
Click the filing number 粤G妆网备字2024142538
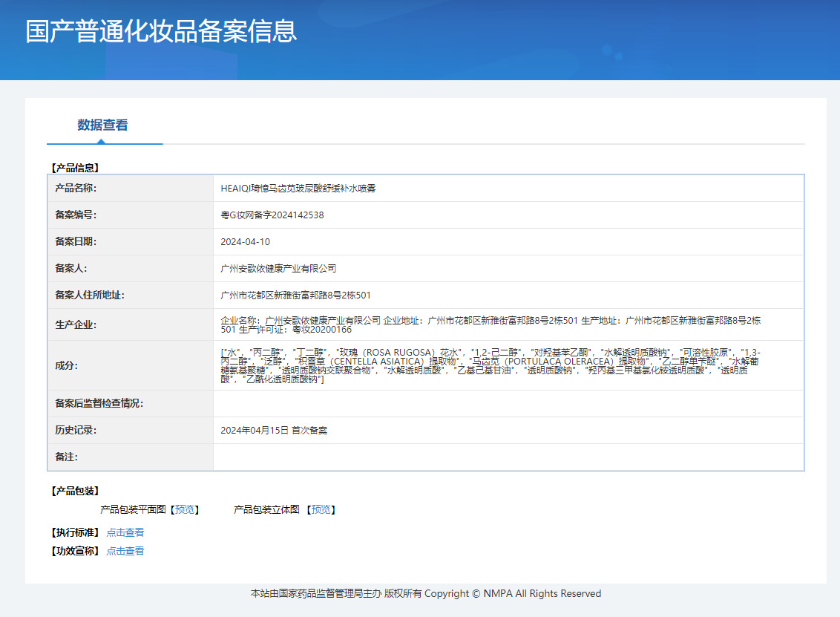click(x=272, y=215)
